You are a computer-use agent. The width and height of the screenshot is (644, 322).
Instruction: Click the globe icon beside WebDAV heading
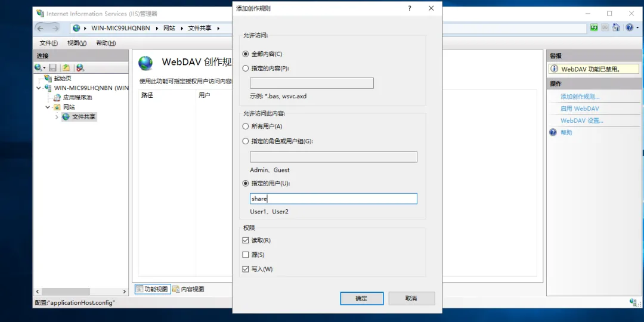pyautogui.click(x=145, y=63)
